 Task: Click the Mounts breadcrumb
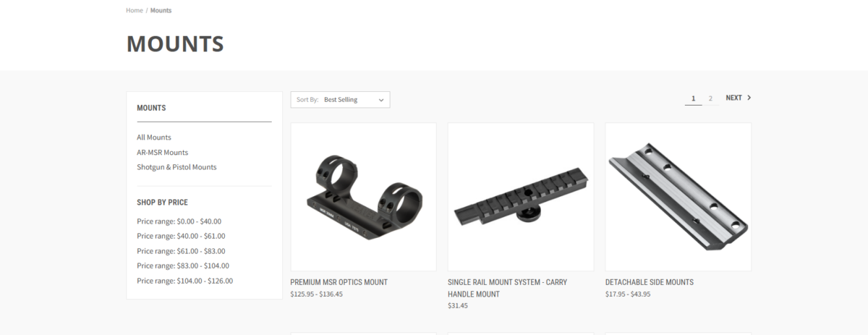161,10
